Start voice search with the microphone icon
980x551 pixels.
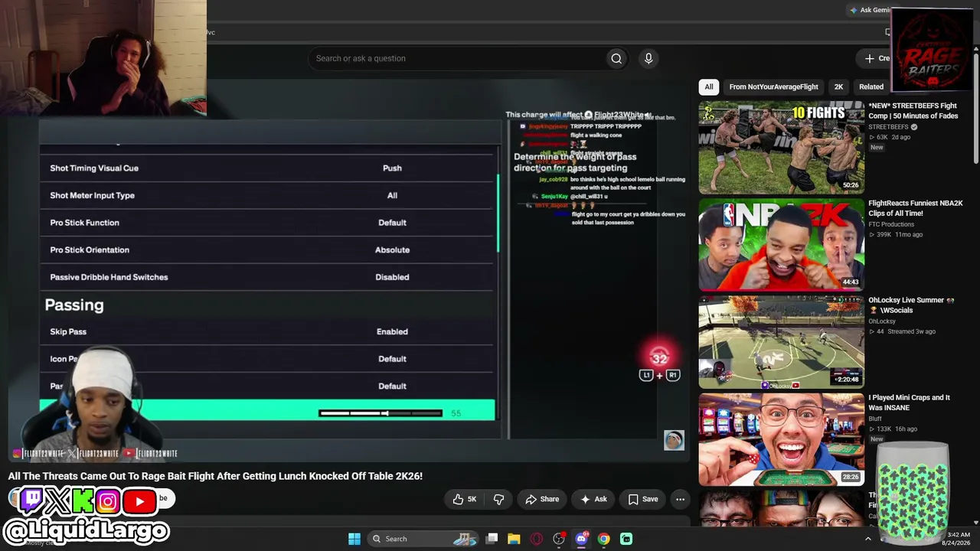tap(648, 58)
